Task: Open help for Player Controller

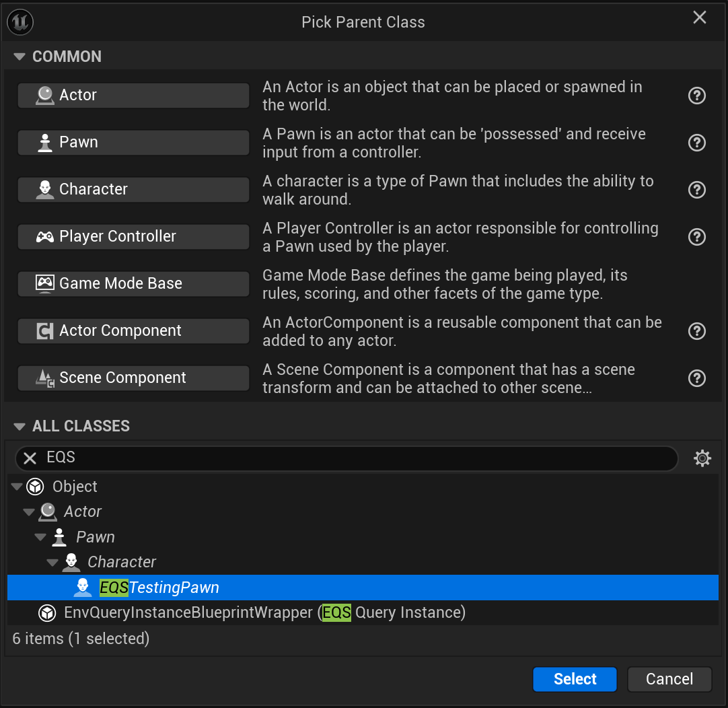Action: pos(697,237)
